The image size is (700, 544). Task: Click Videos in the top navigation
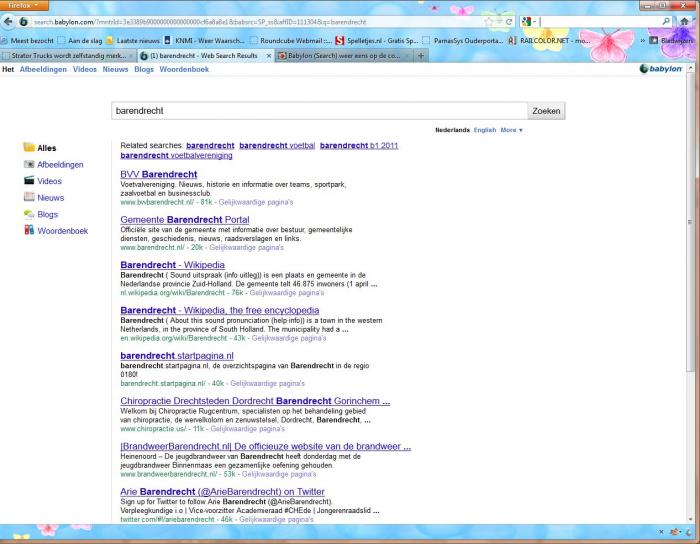(85, 69)
